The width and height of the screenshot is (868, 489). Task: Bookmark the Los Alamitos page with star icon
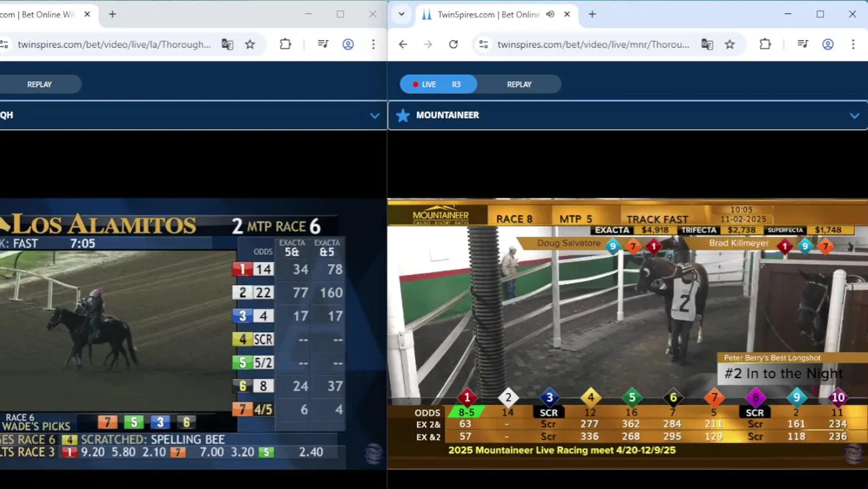[250, 44]
